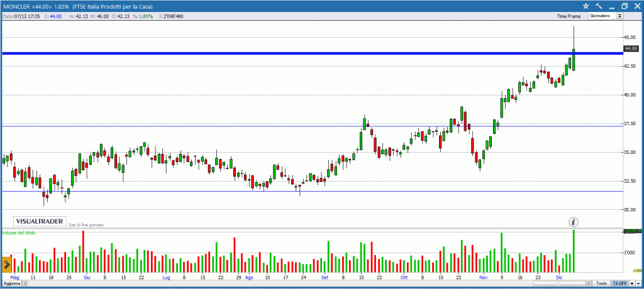Click the Data:07/12 17:35 field

tap(21, 16)
